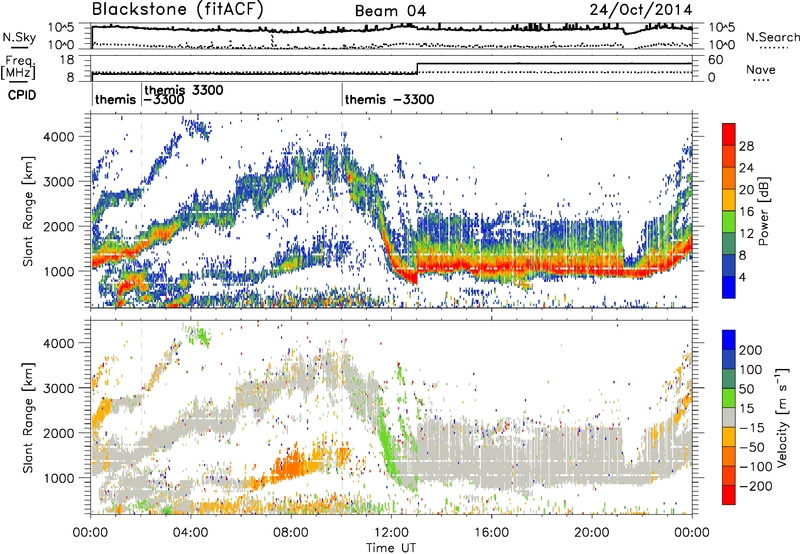Click the "28" tick on Power colorbar
Image resolution: width=800 pixels, height=554 pixels.
(x=746, y=146)
